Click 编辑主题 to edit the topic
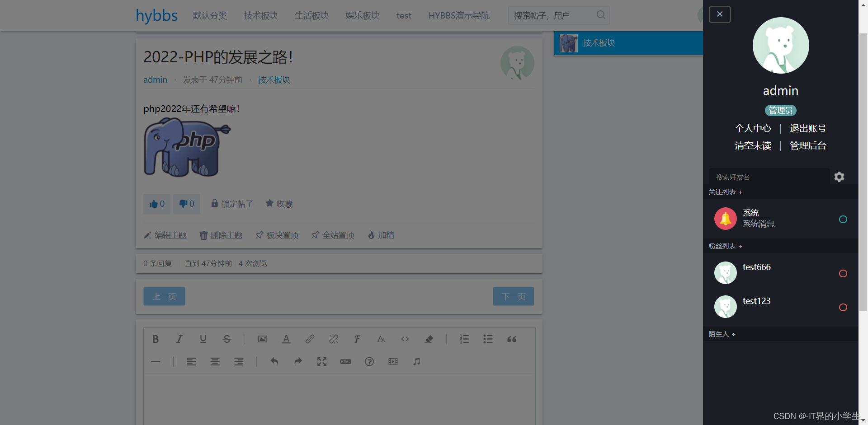 (165, 235)
